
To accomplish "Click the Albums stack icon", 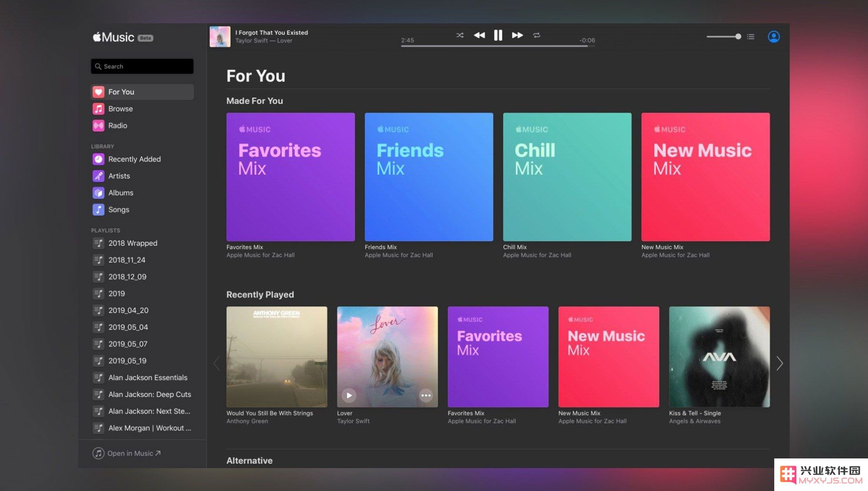I will pos(99,193).
